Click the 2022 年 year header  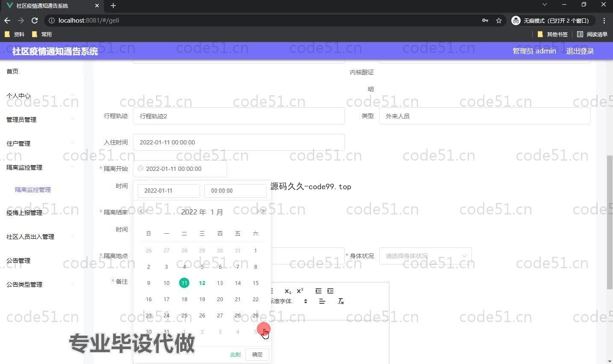pos(193,212)
